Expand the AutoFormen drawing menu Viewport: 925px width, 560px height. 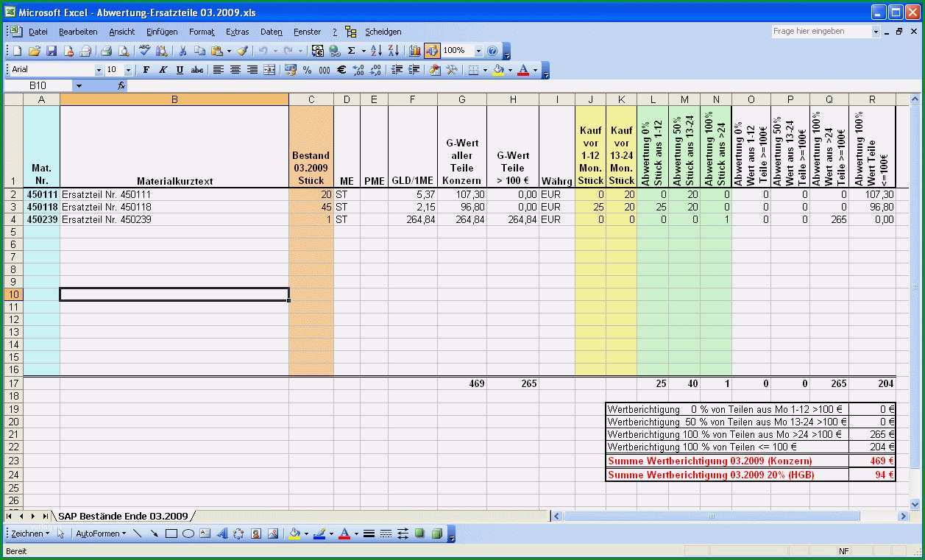pos(101,534)
